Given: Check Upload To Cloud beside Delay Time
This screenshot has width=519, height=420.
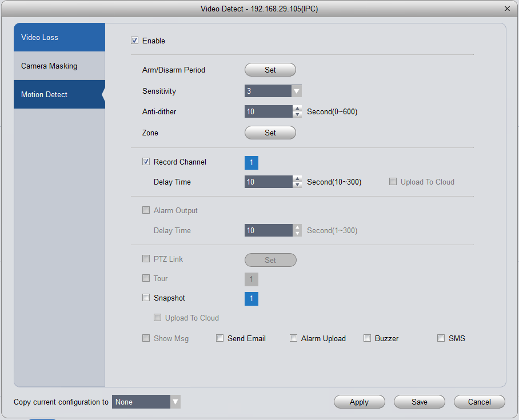Looking at the screenshot, I should (393, 181).
